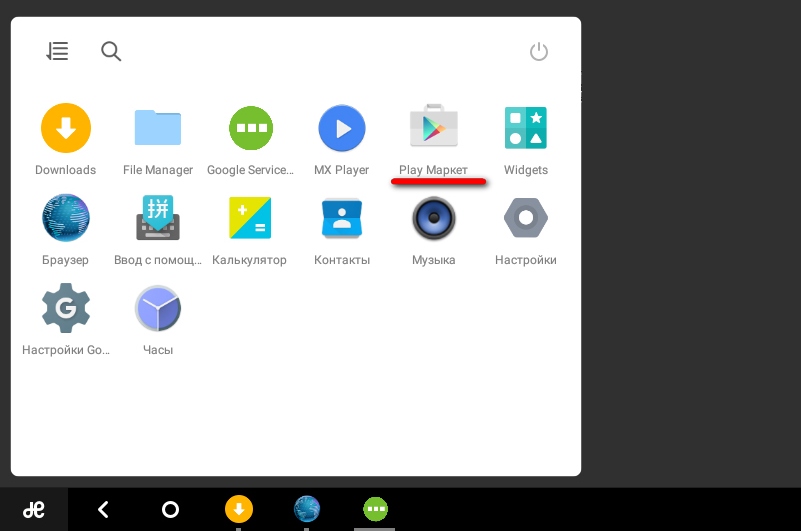The width and height of the screenshot is (801, 531).
Task: Open the Downloads app
Action: (x=66, y=128)
